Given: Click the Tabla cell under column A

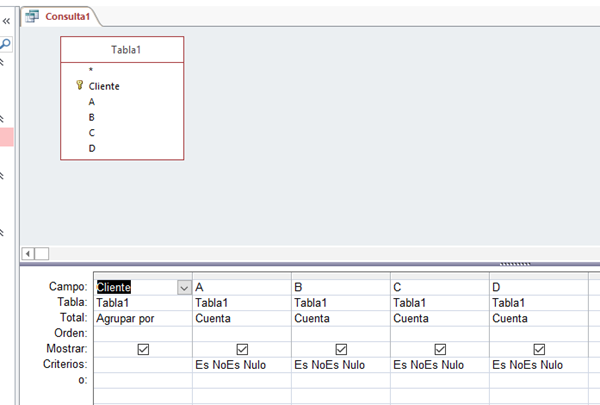Looking at the screenshot, I should point(242,303).
